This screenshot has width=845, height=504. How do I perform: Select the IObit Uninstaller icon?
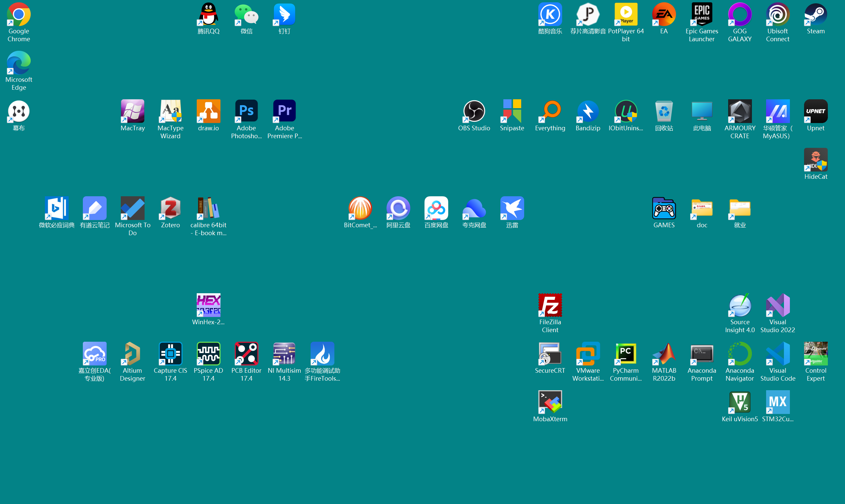coord(626,111)
